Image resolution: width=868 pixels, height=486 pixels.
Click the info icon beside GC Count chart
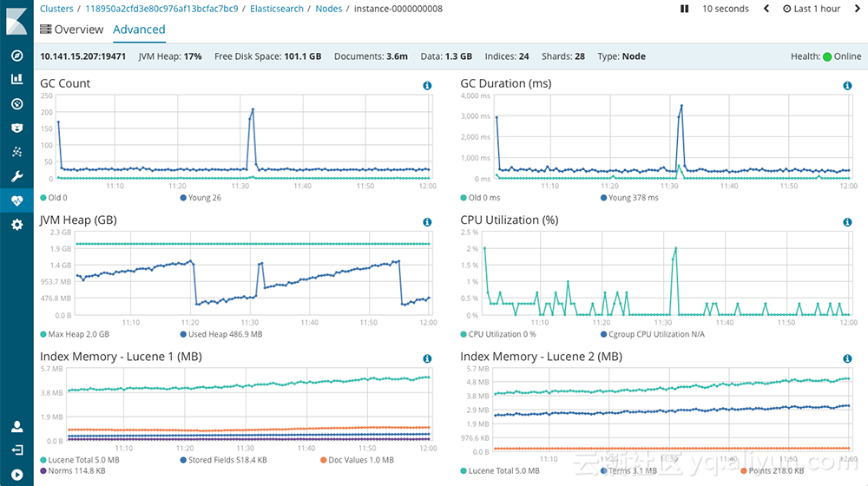pos(427,86)
